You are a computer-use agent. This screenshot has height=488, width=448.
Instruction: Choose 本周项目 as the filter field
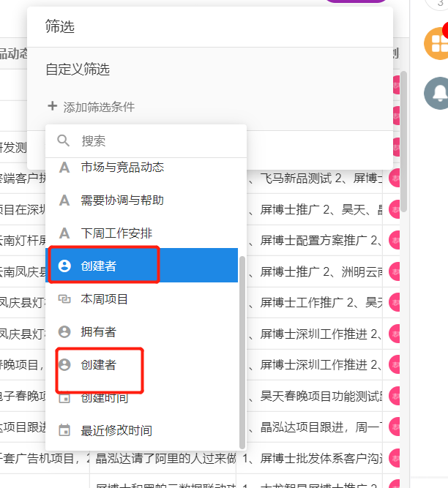(141, 299)
